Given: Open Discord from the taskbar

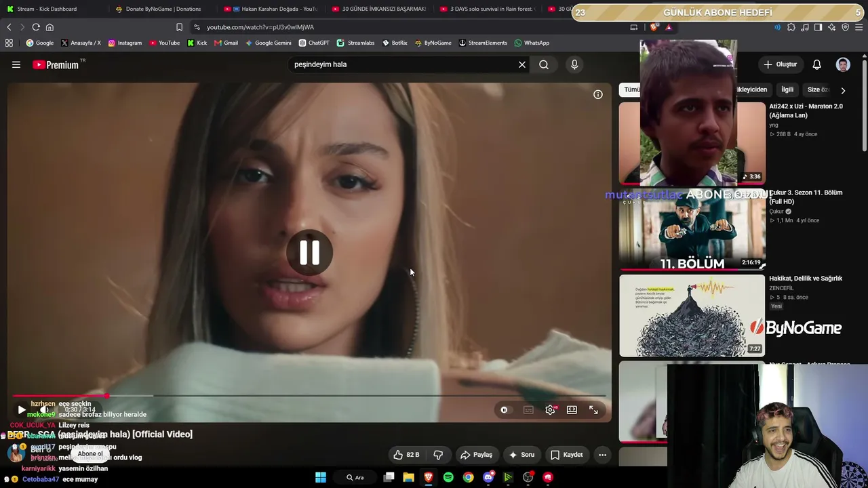Looking at the screenshot, I should click(x=488, y=477).
